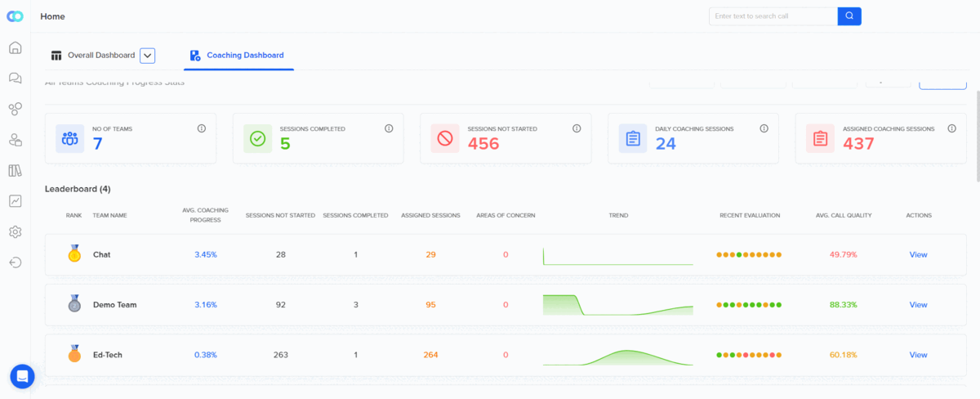Click the Leaderboard (4) heading
This screenshot has width=980, height=399.
[78, 189]
